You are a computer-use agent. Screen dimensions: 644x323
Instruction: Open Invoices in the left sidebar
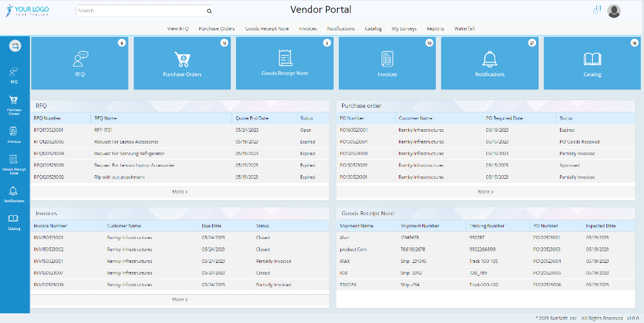point(14,135)
